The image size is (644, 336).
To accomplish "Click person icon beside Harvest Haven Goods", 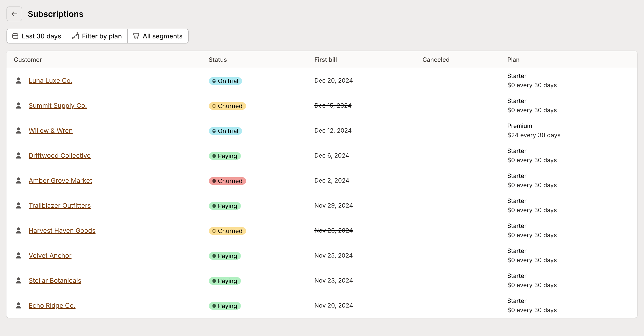I will (18, 230).
